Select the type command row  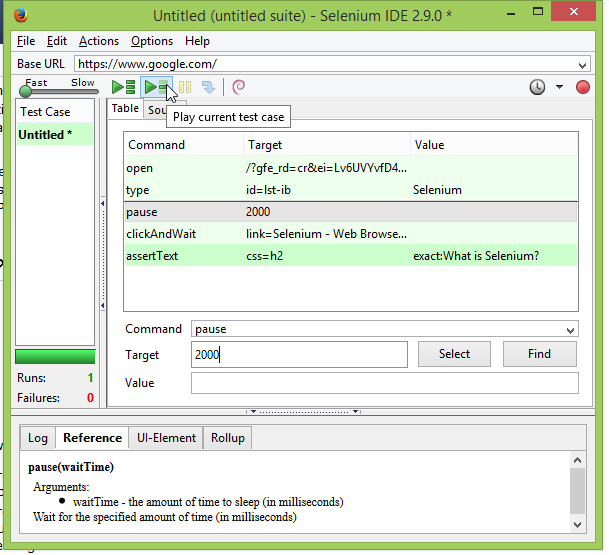click(351, 190)
